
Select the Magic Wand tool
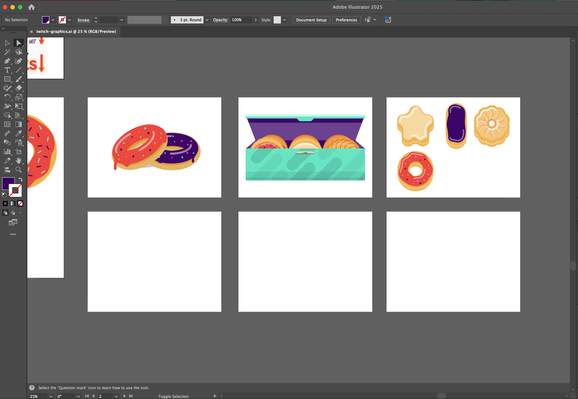pyautogui.click(x=7, y=52)
